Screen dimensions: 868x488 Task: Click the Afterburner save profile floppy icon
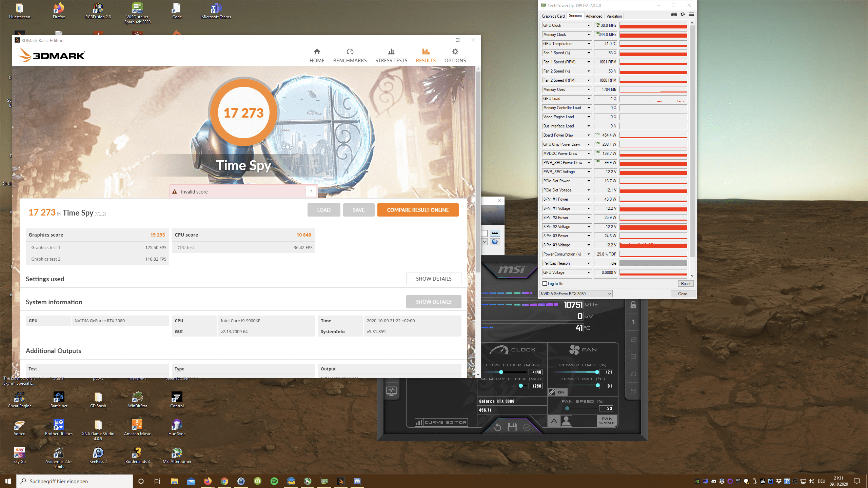pos(512,427)
